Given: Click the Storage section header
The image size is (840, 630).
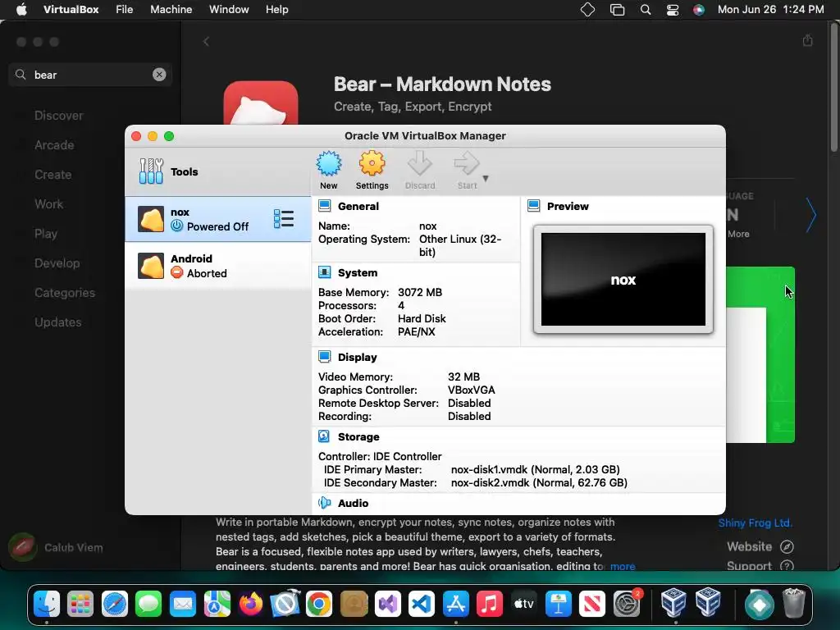Looking at the screenshot, I should (x=358, y=436).
